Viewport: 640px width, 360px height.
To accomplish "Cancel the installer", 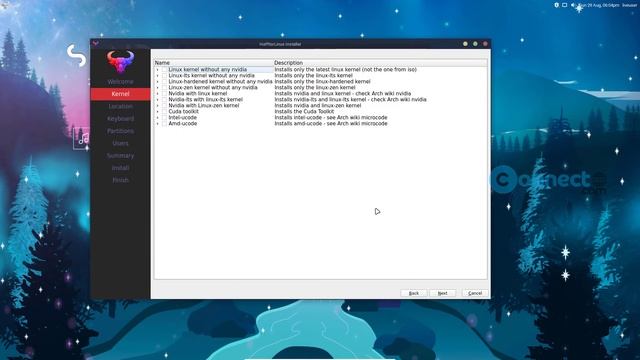I will tap(475, 293).
